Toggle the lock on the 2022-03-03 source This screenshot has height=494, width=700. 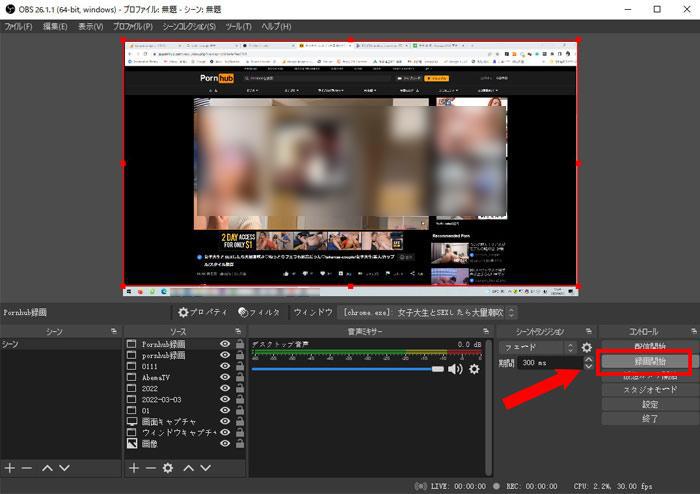point(240,399)
